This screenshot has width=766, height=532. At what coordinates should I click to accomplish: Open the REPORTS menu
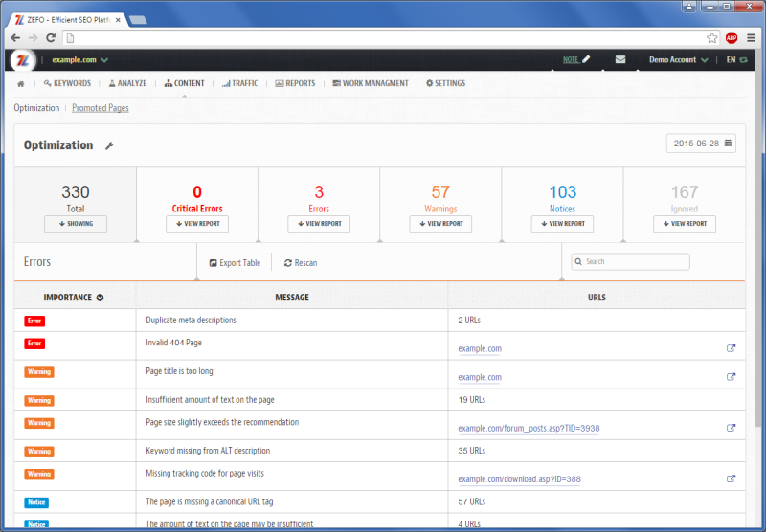pyautogui.click(x=295, y=83)
